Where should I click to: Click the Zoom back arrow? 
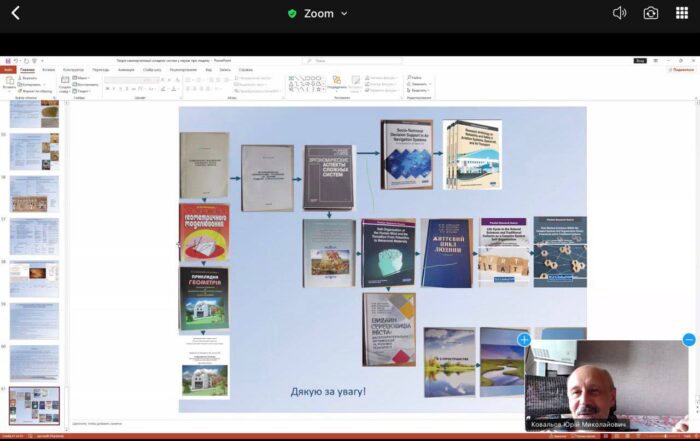(15, 13)
